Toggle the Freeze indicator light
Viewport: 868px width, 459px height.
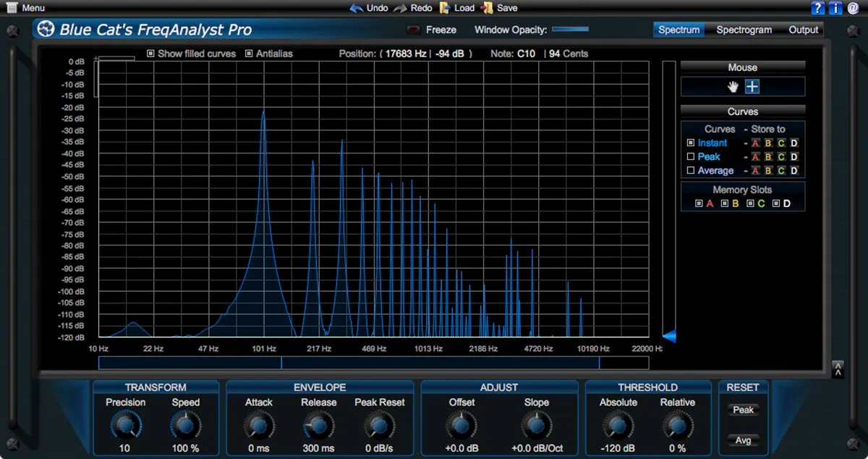click(x=414, y=30)
